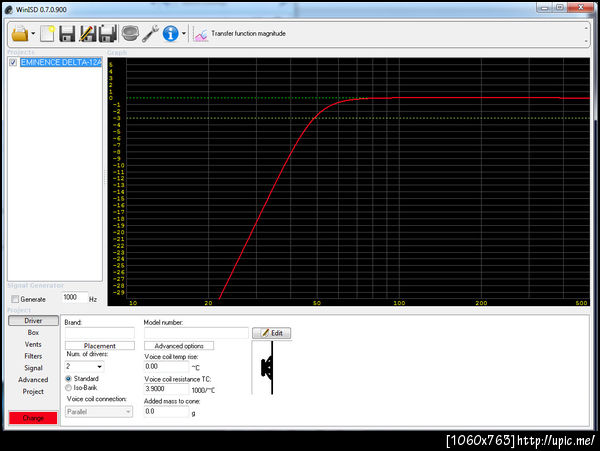This screenshot has width=600, height=451.
Task: Select the EMINENCE DELTA-12A project entry
Action: point(61,62)
